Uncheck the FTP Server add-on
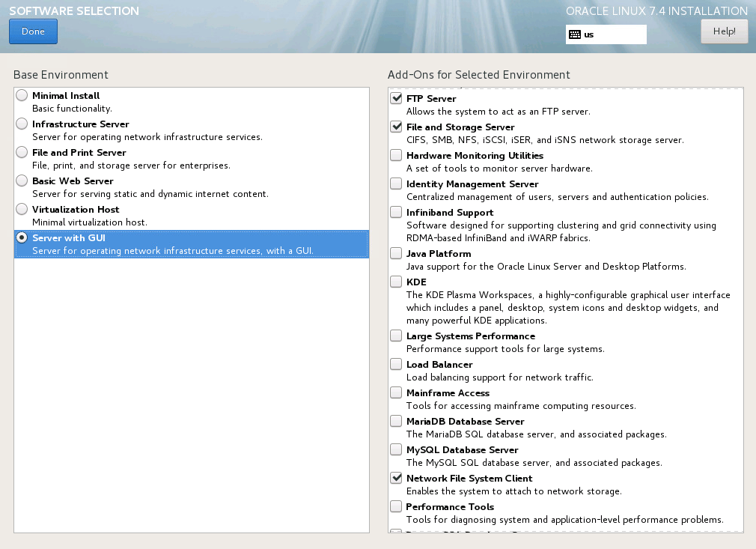 [395, 97]
